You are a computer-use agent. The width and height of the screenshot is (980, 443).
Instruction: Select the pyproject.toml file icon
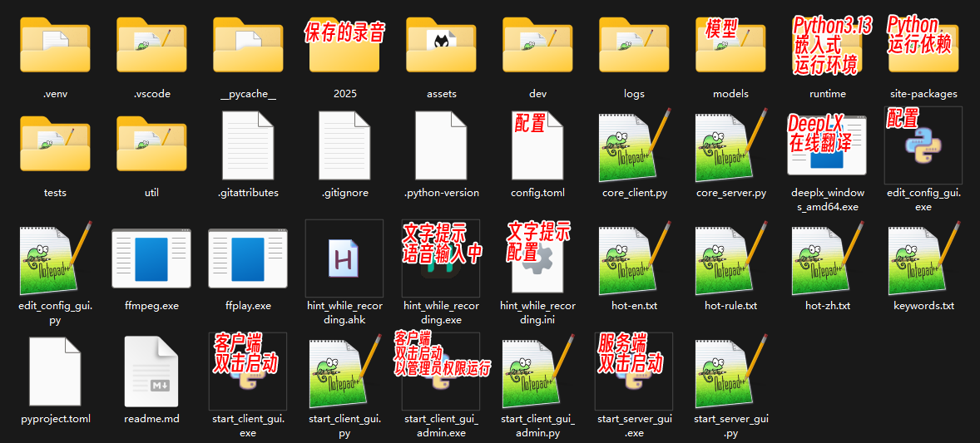click(x=55, y=372)
